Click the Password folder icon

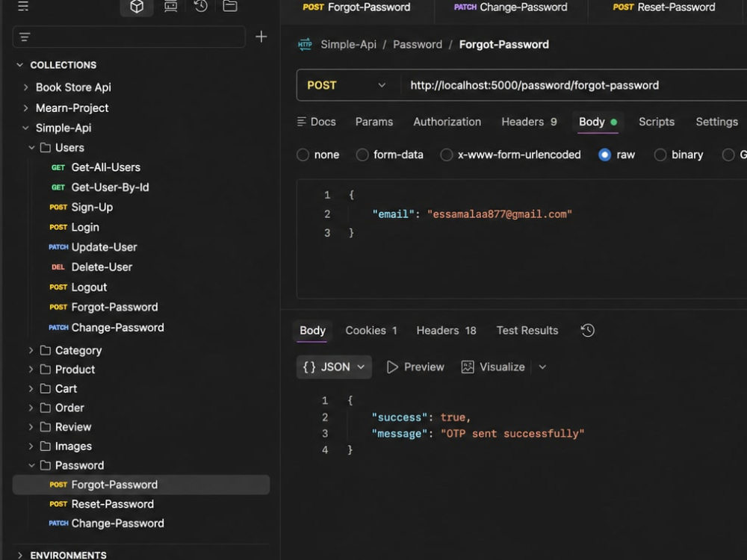click(46, 465)
